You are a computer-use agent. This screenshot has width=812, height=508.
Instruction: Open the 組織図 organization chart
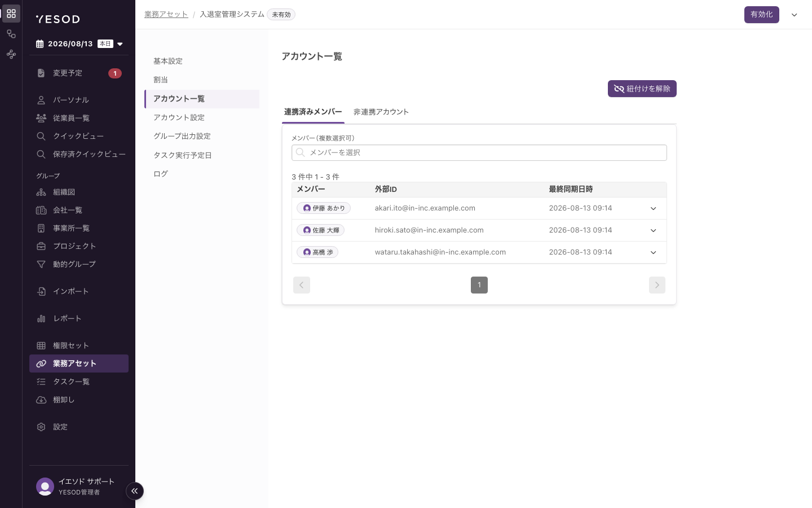coord(79,192)
